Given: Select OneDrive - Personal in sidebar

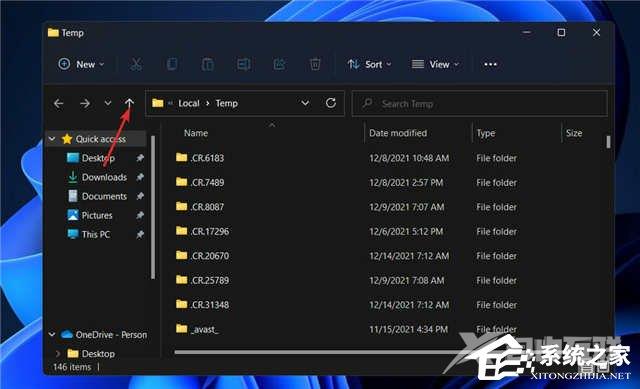Looking at the screenshot, I should tap(111, 335).
